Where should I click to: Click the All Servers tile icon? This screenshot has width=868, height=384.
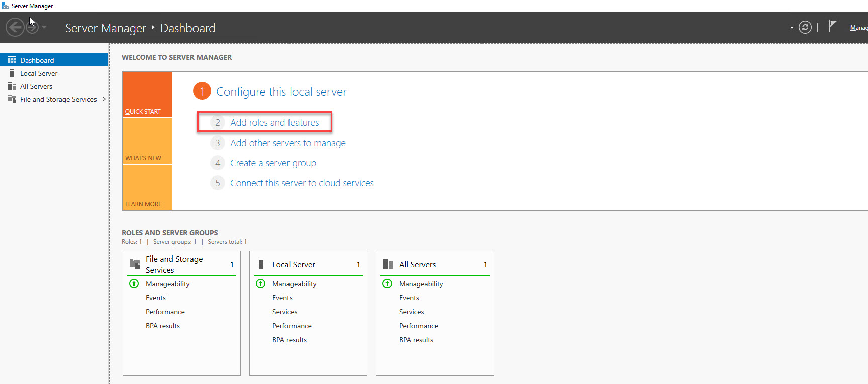pyautogui.click(x=388, y=264)
